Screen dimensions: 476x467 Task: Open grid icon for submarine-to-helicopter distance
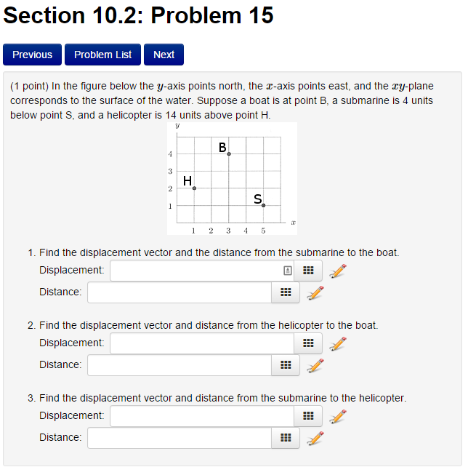click(x=285, y=438)
